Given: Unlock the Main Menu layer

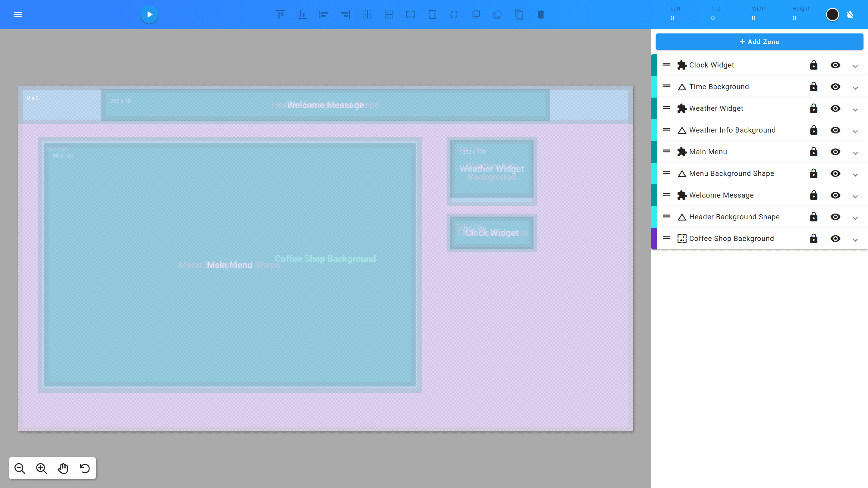Looking at the screenshot, I should tap(813, 152).
